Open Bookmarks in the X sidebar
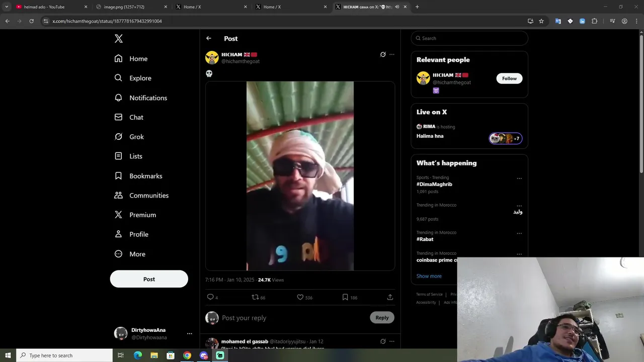Screen dimensions: 644x362 click(x=138, y=176)
